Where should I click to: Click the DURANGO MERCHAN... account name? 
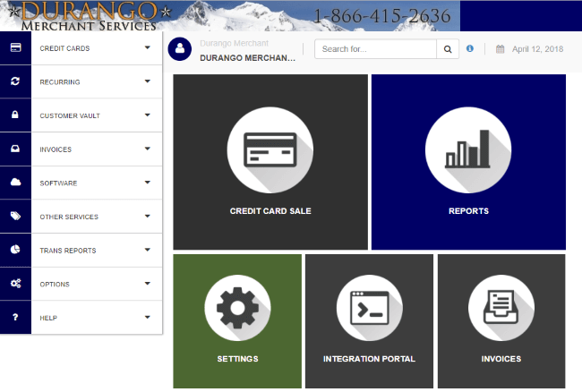click(247, 58)
